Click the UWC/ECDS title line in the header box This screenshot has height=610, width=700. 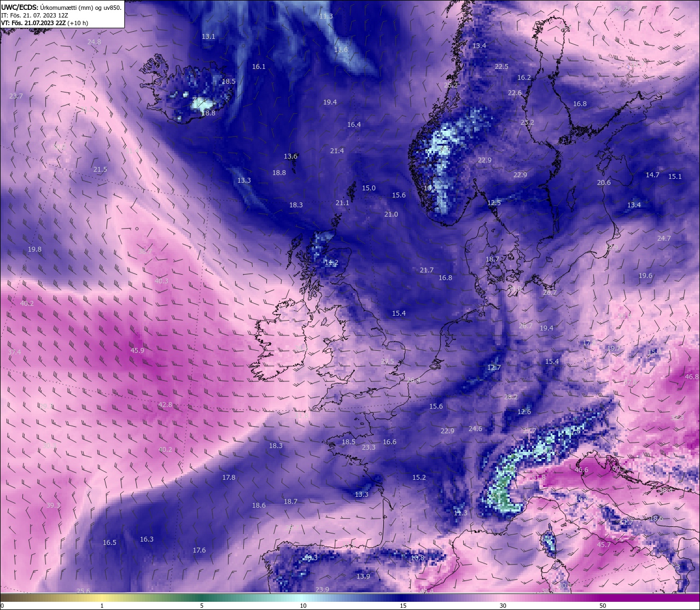pos(61,8)
